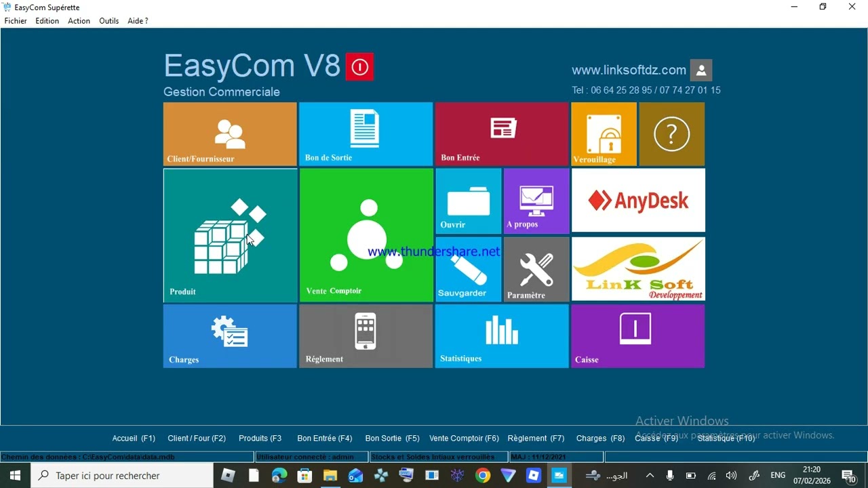Click the Sauvgarder USB tile
Screen dimensions: 868x488
pos(469,269)
